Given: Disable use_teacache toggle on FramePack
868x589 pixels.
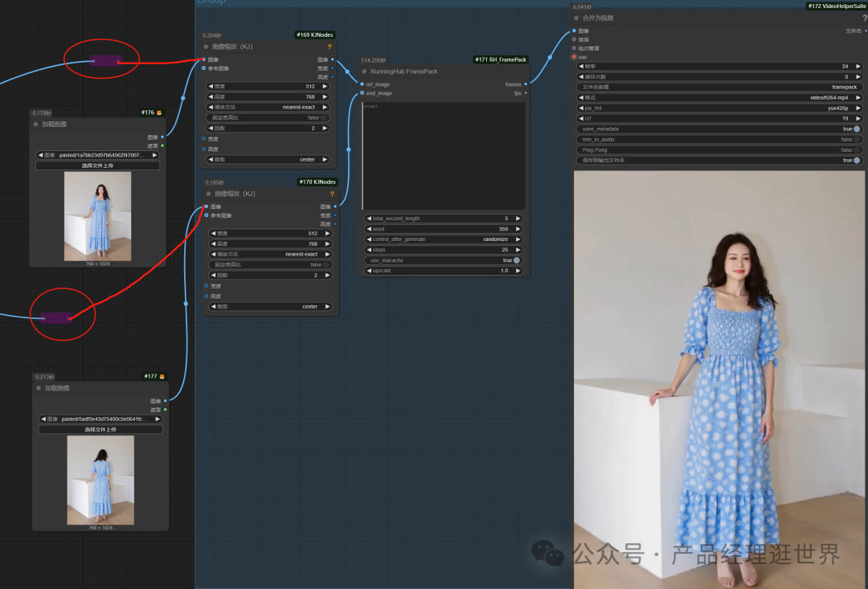Looking at the screenshot, I should coord(517,260).
